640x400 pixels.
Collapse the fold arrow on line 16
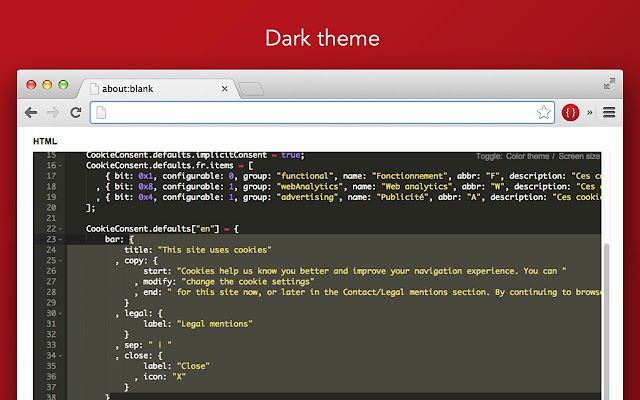click(x=60, y=166)
